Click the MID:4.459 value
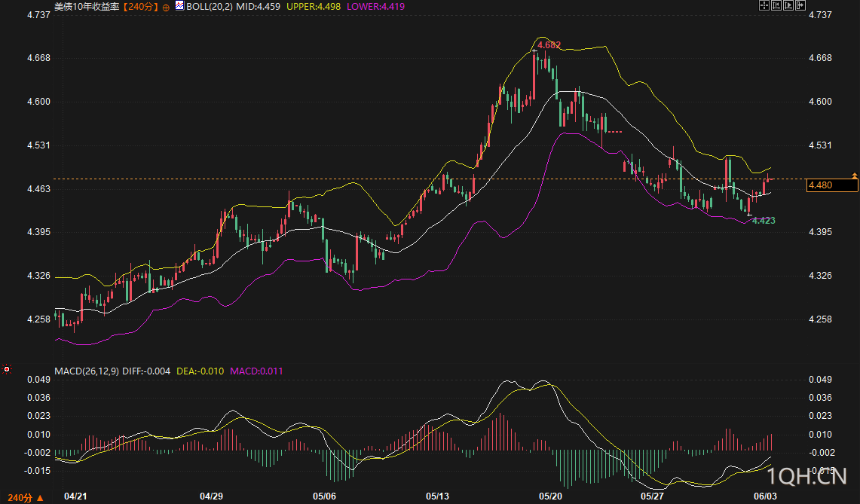This screenshot has width=860, height=504. pyautogui.click(x=258, y=7)
